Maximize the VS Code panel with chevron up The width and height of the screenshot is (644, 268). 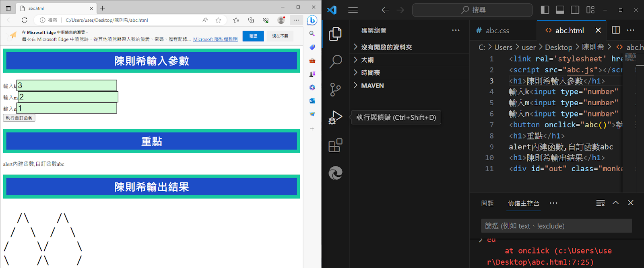615,203
